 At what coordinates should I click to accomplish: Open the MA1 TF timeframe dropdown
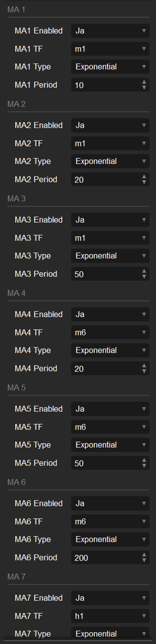(x=110, y=49)
